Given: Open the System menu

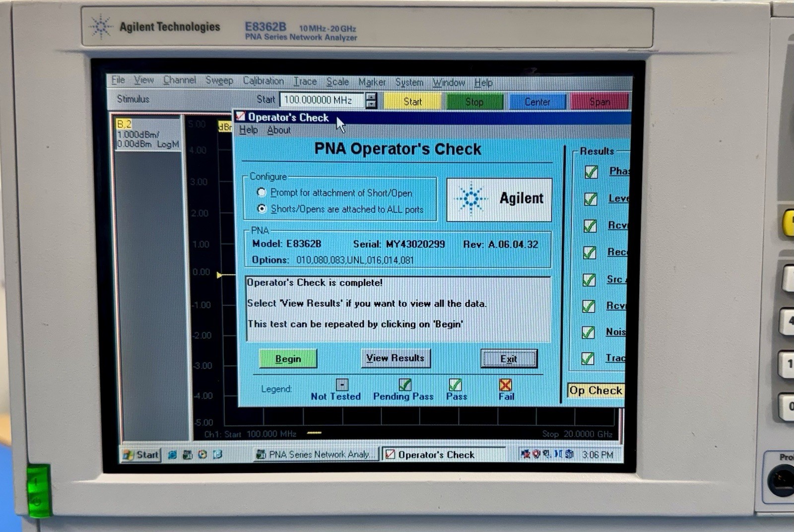Looking at the screenshot, I should click(x=409, y=82).
